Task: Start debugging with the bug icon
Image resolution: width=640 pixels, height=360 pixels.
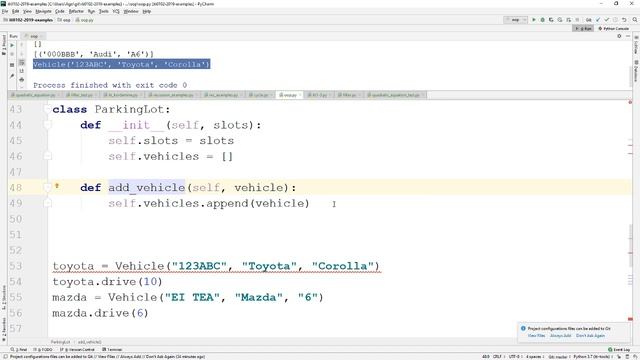Action: [x=542, y=20]
